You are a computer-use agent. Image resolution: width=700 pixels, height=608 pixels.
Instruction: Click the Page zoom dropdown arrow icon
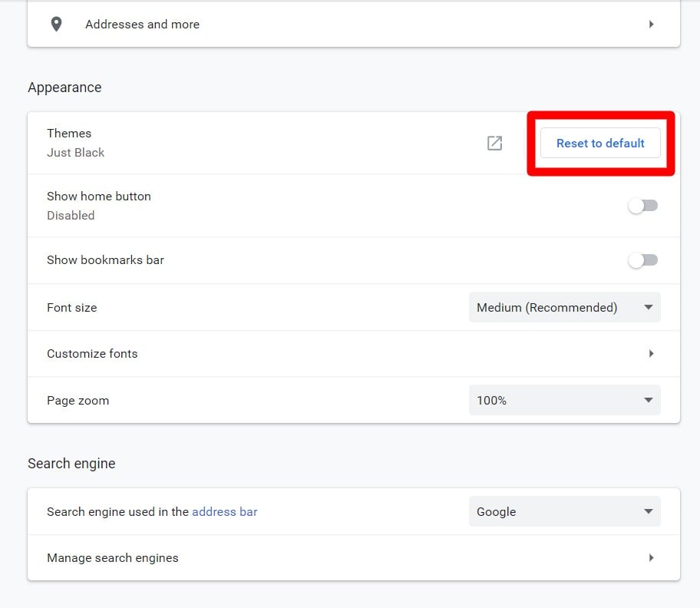pyautogui.click(x=649, y=400)
